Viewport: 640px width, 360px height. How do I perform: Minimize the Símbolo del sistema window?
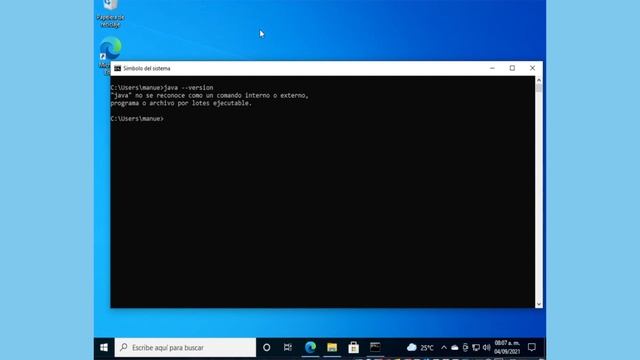tap(492, 68)
